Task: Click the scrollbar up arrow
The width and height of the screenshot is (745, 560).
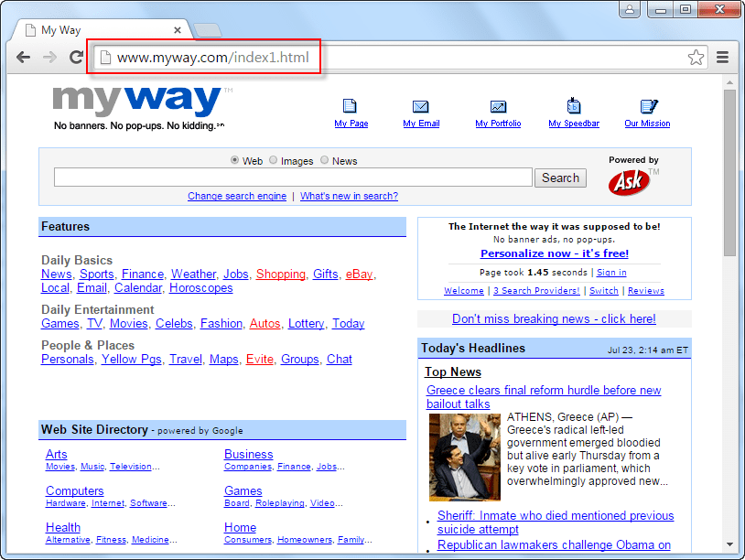Action: (x=729, y=82)
